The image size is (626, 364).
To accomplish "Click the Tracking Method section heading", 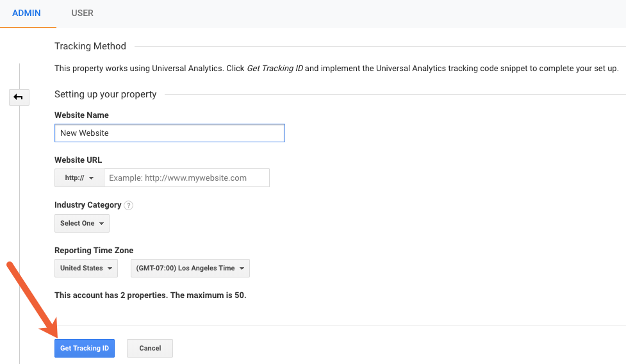I will pyautogui.click(x=90, y=46).
